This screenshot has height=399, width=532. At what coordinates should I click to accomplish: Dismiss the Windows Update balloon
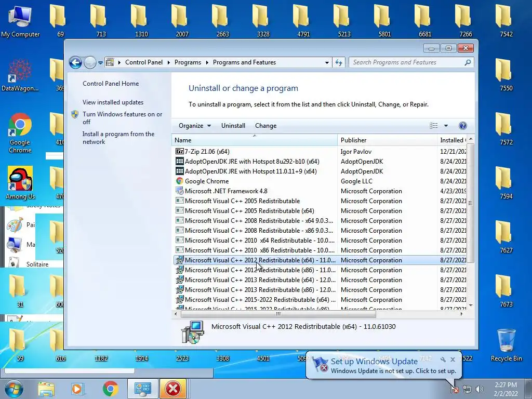pyautogui.click(x=453, y=360)
